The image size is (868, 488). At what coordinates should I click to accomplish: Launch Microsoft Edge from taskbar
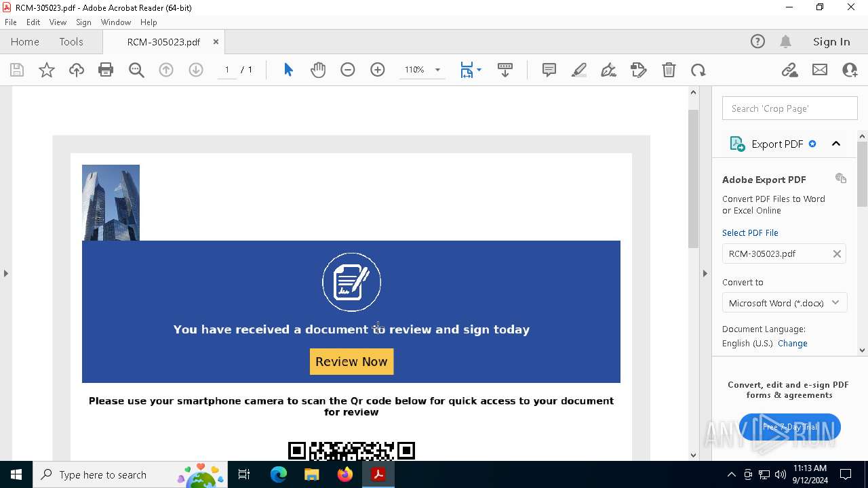pyautogui.click(x=279, y=474)
